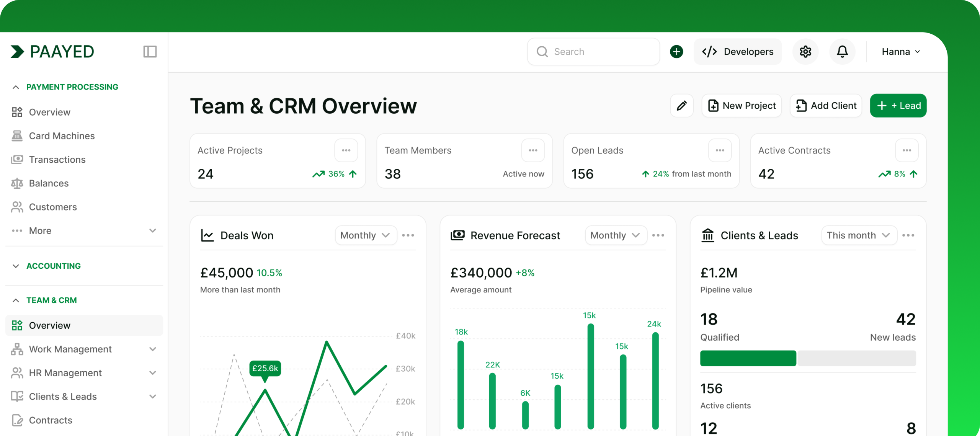This screenshot has width=980, height=436.
Task: Go to Payment Processing Overview
Action: pos(84,112)
